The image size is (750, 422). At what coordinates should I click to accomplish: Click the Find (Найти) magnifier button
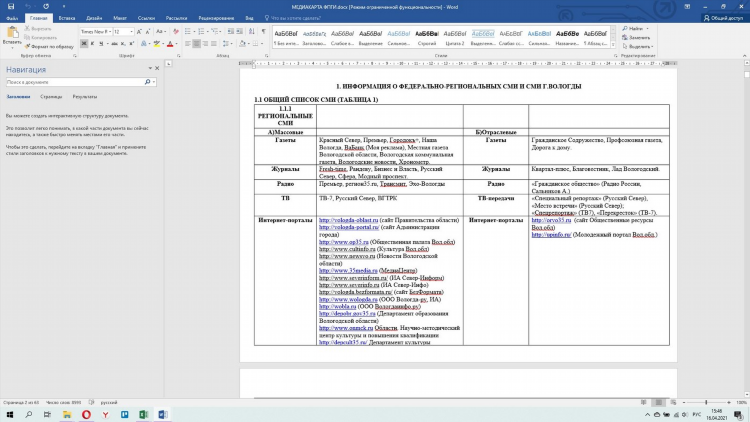tap(633, 29)
